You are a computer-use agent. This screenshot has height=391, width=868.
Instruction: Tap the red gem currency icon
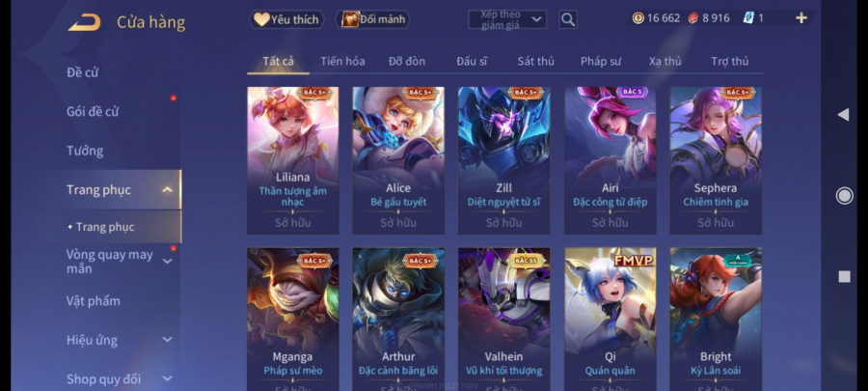click(x=692, y=18)
